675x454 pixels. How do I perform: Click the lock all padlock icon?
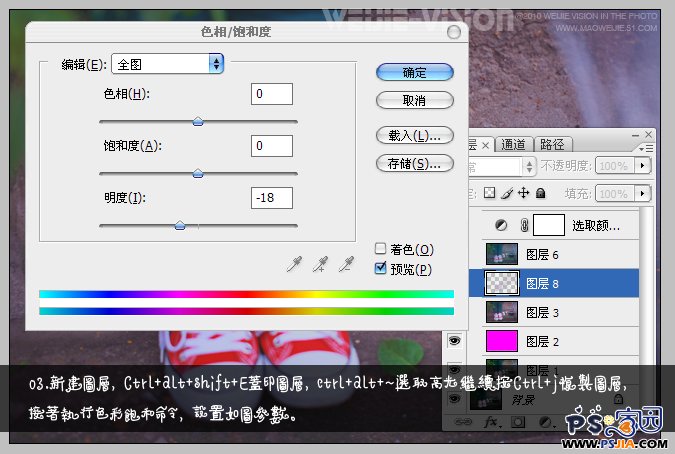pos(540,193)
